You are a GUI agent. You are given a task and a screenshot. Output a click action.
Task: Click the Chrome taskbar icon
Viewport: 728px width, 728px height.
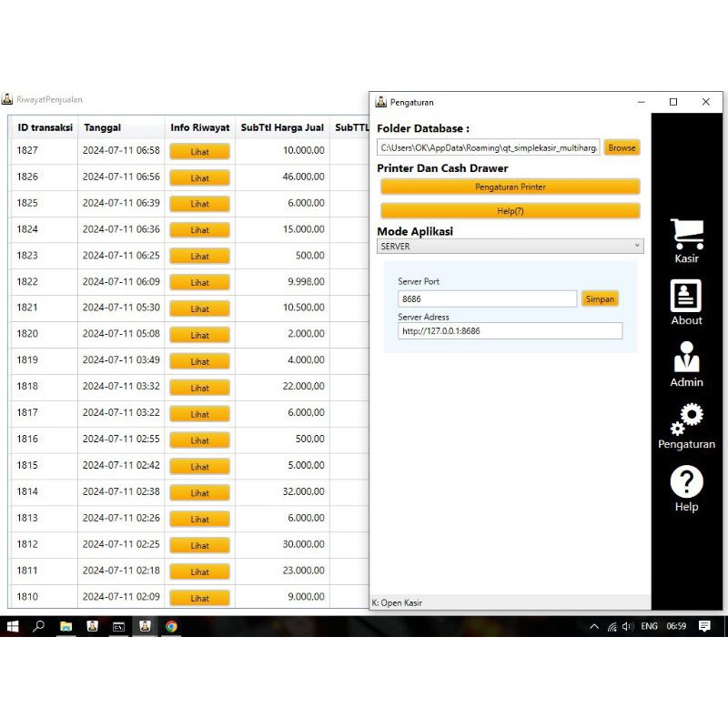pos(171,626)
